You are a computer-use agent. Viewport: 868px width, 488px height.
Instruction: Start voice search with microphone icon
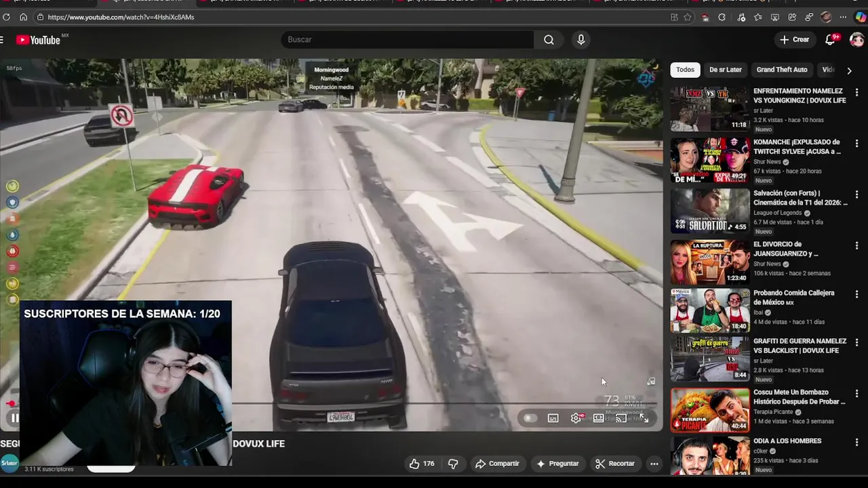[580, 40]
